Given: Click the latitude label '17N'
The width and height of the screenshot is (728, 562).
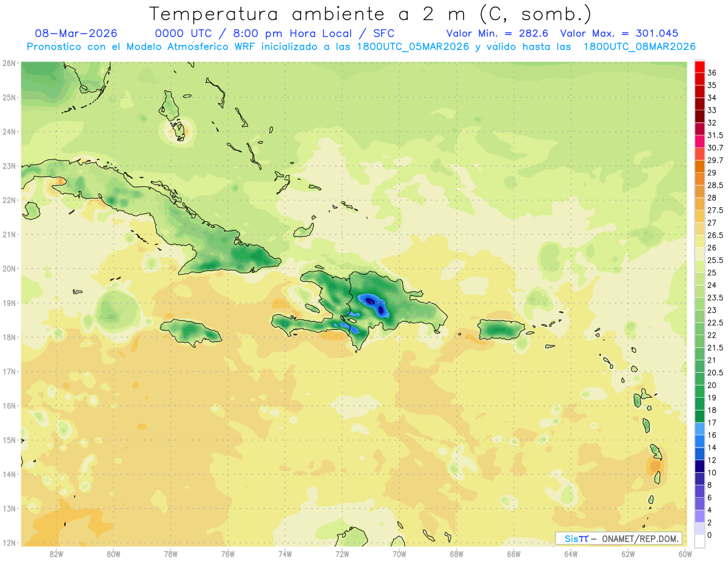Looking at the screenshot, I should point(9,371).
